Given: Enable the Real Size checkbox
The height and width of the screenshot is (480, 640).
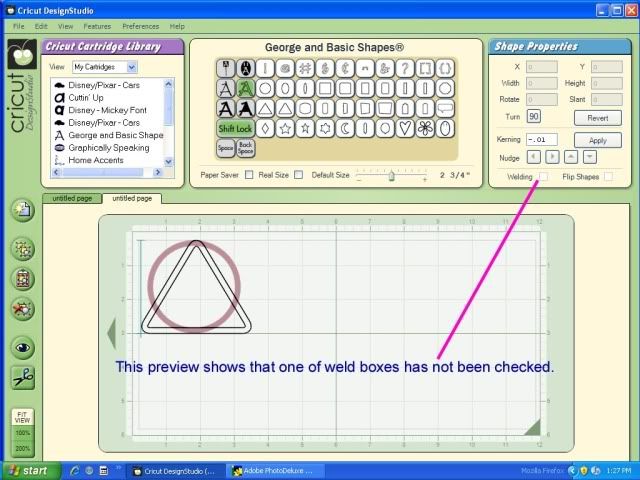Looking at the screenshot, I should (299, 175).
